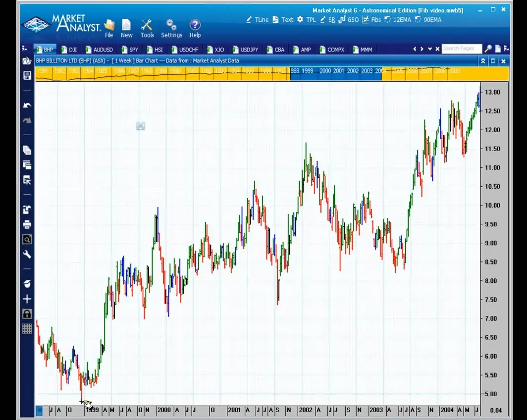Click the Search Pages input field
Screen dimensions: 527x420
point(462,49)
